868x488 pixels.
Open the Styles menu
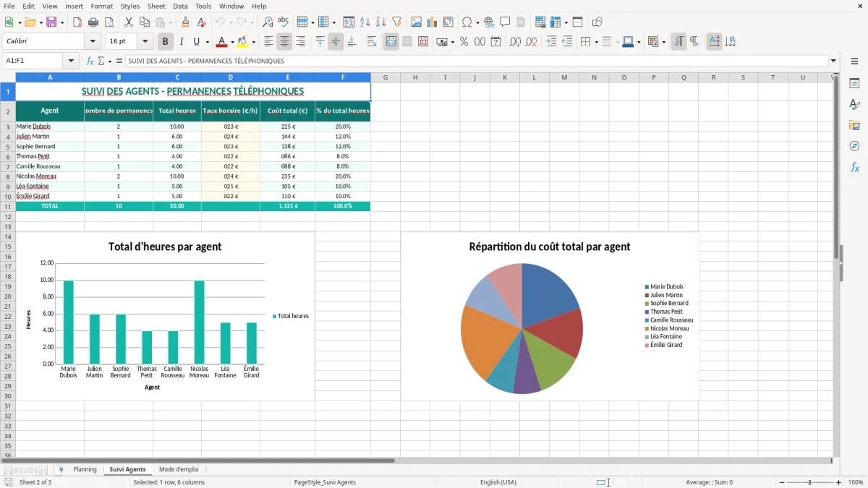pos(130,6)
